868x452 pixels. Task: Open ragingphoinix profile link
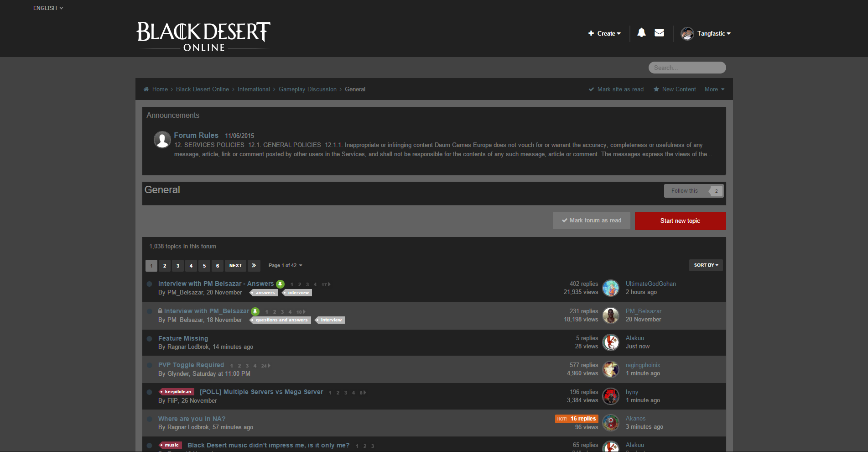643,365
